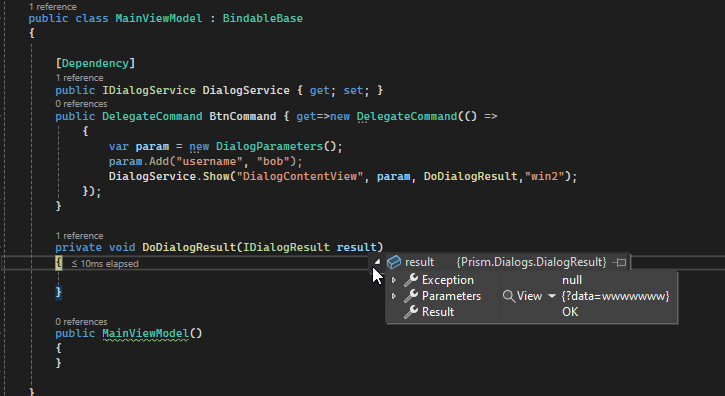Open '0 references' CodeLens above constructor
This screenshot has width=725, height=396.
pos(81,322)
